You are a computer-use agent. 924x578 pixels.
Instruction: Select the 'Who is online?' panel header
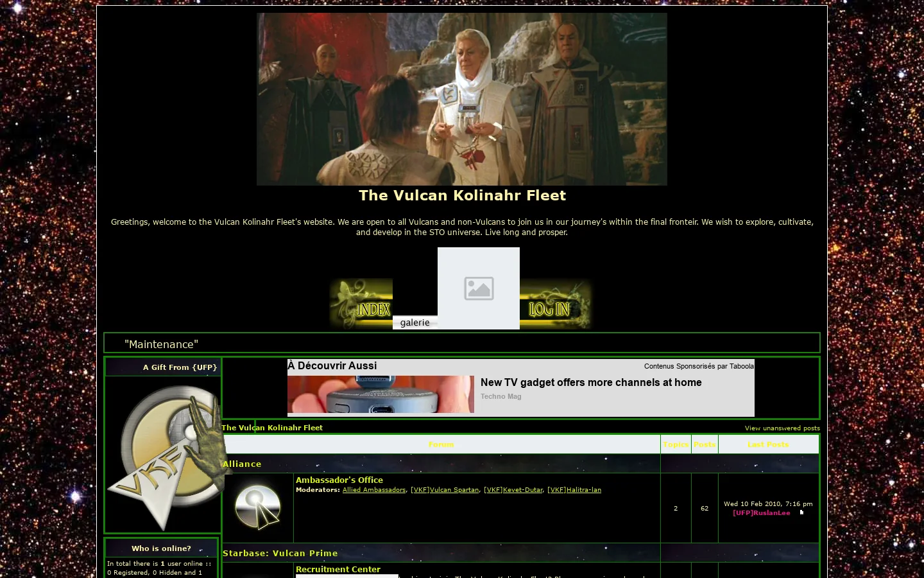[161, 548]
